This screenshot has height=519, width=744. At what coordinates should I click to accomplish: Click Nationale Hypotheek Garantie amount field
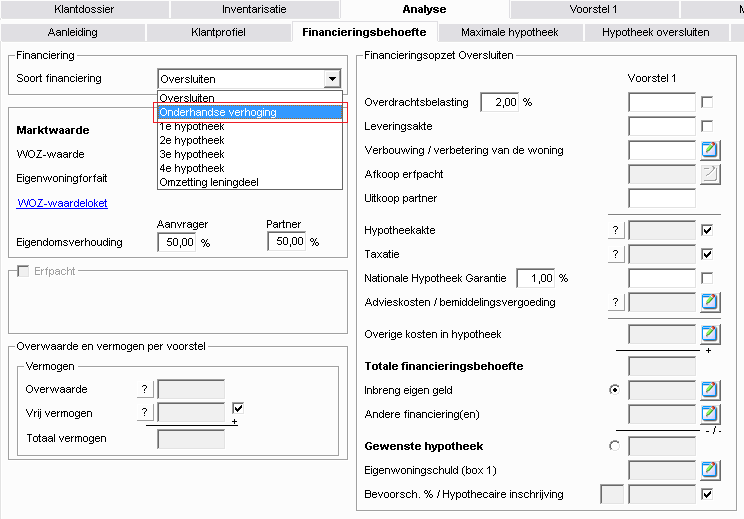point(662,278)
